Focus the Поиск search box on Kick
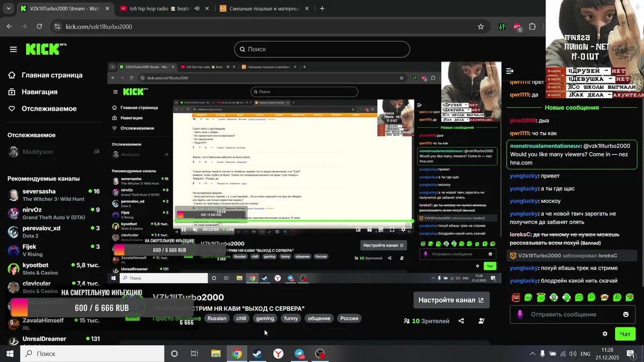 (x=322, y=49)
